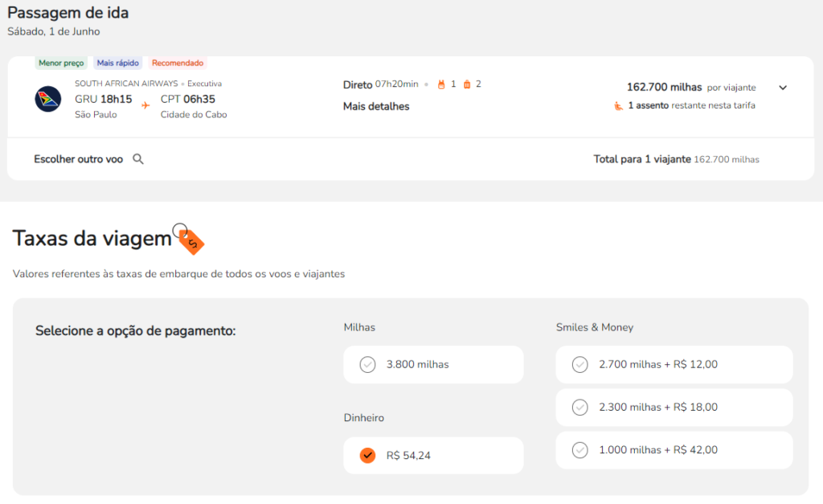Click the Menor preço tag
The height and width of the screenshot is (504, 823).
61,63
